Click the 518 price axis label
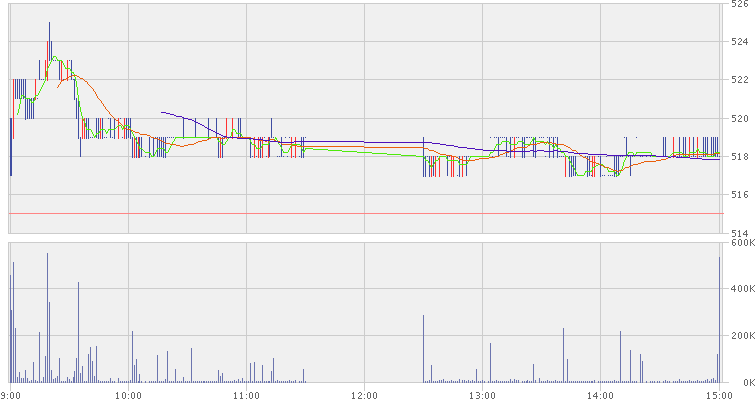Viewport: 755px width, 400px height. (x=739, y=156)
